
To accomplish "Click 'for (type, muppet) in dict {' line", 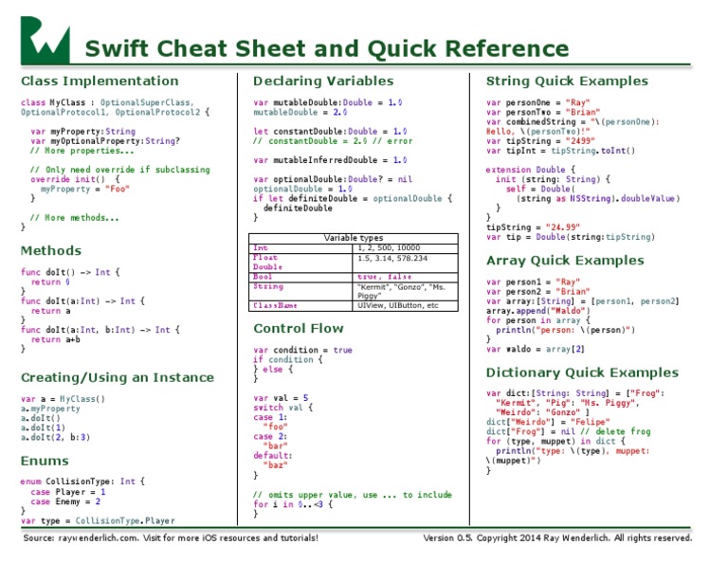I will point(555,442).
